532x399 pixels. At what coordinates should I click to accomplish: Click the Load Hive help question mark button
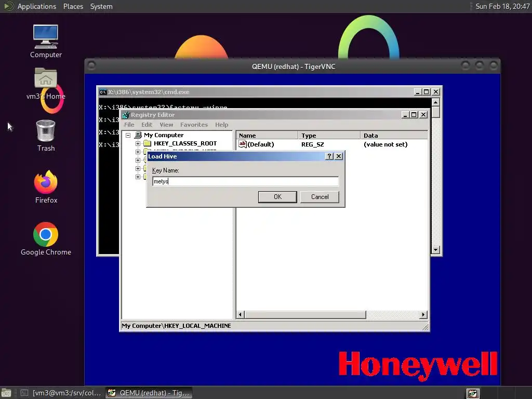point(329,156)
